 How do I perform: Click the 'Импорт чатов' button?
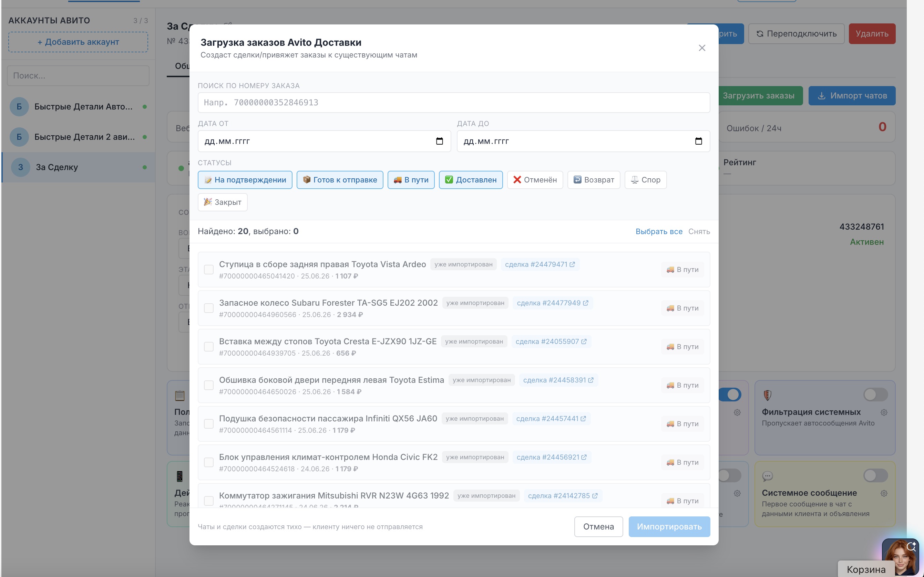click(852, 95)
